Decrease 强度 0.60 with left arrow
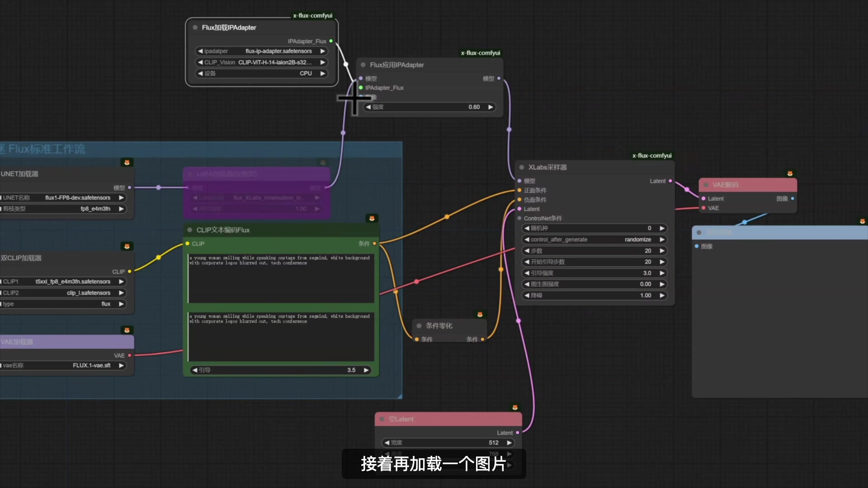This screenshot has width=868, height=488. (368, 107)
